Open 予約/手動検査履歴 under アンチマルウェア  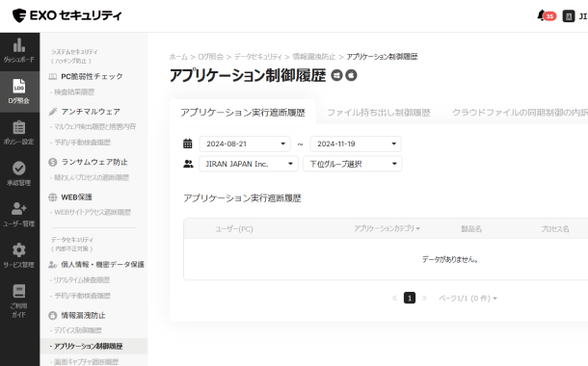[x=82, y=143]
